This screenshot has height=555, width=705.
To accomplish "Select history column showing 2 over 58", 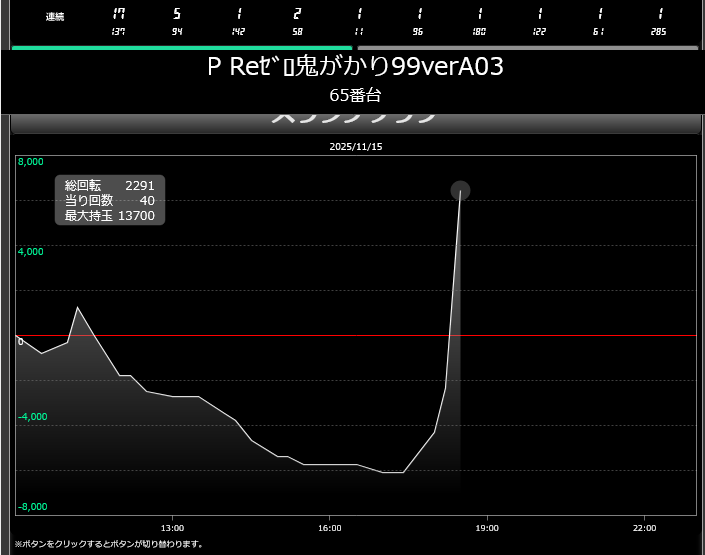I will pyautogui.click(x=297, y=20).
